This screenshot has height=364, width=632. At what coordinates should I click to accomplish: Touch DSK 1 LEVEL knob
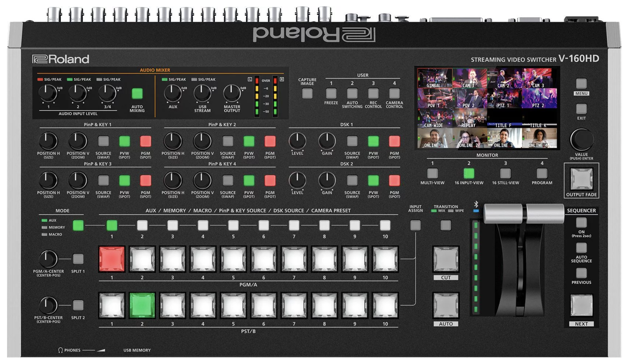click(x=297, y=141)
